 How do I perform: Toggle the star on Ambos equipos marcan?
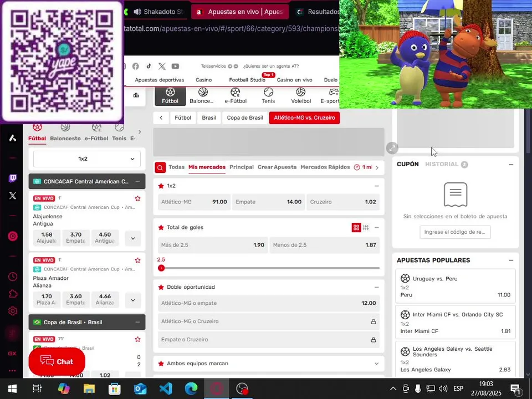click(161, 364)
